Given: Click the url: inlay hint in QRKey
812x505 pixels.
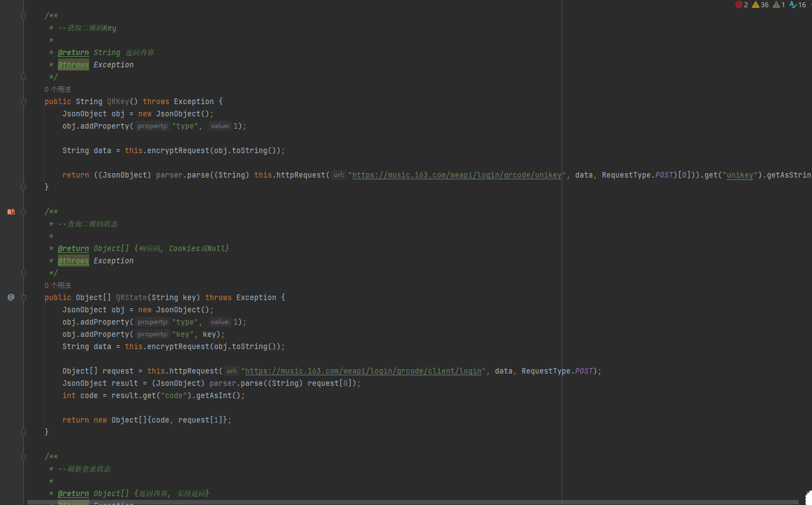Looking at the screenshot, I should 339,175.
